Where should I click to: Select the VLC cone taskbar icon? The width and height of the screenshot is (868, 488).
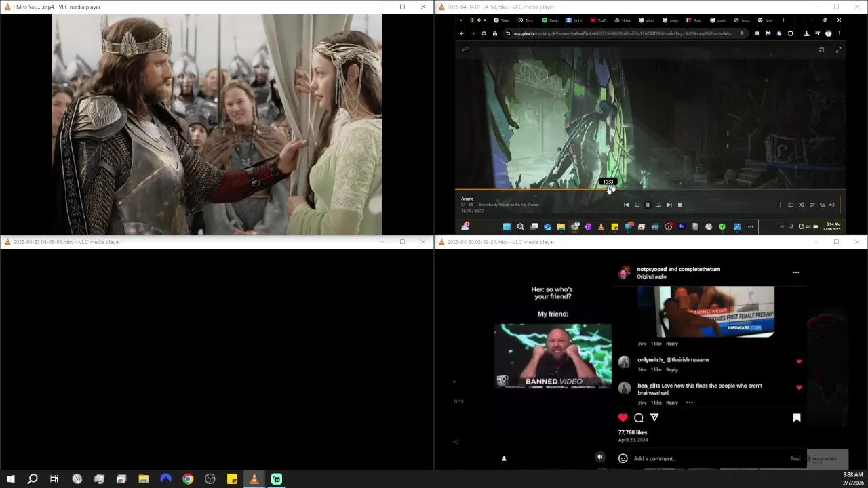click(254, 479)
